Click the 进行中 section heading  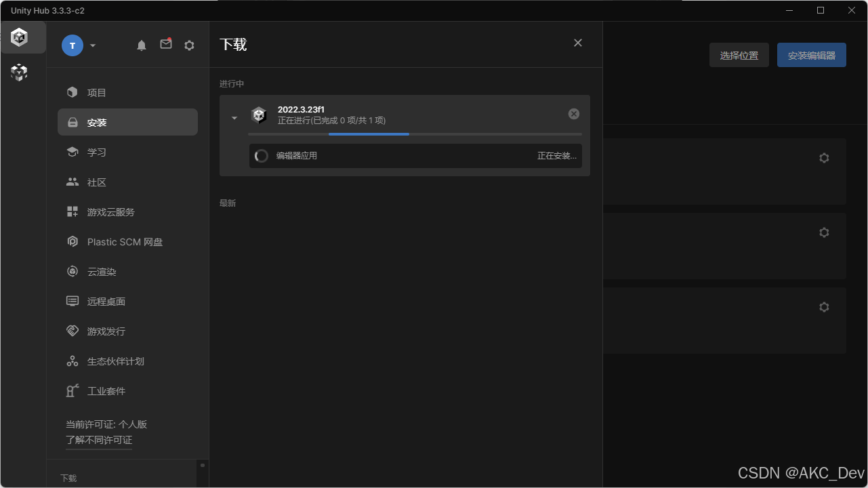(232, 84)
